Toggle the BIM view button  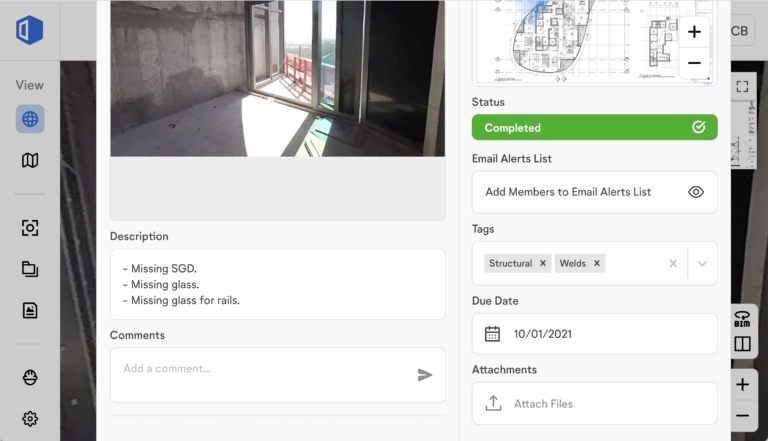742,317
